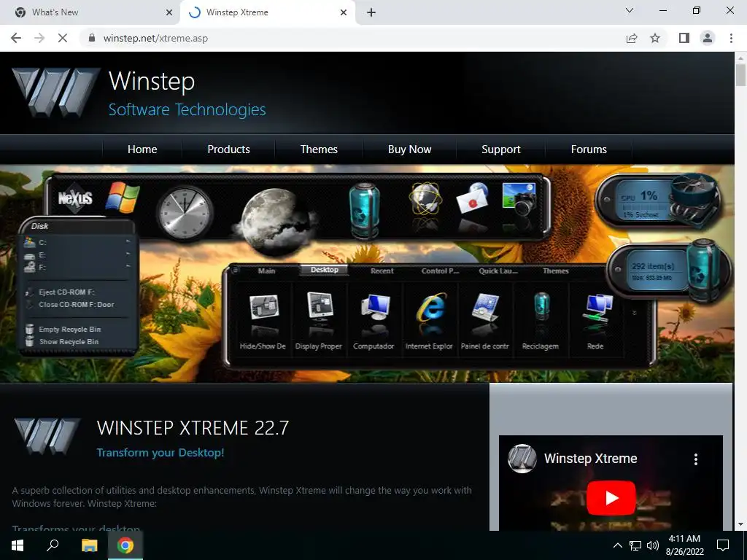This screenshot has height=560, width=747.
Task: Open Windows taskbar search
Action: pyautogui.click(x=53, y=545)
